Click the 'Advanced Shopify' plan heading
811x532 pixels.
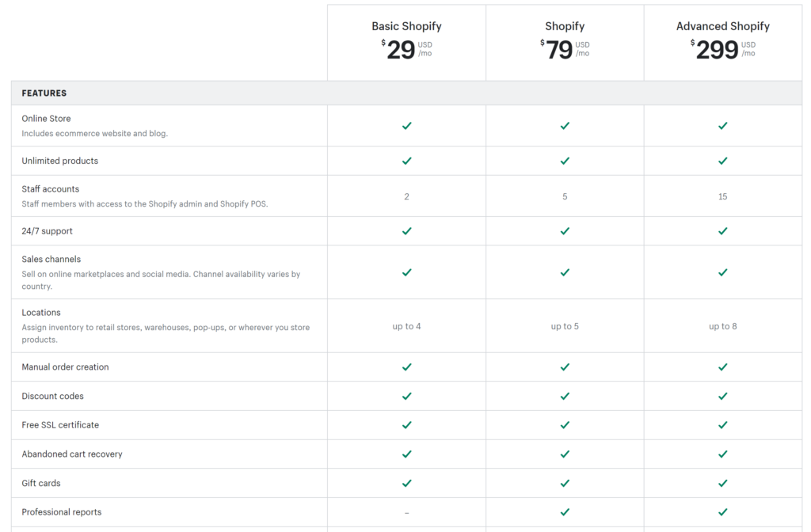point(722,26)
